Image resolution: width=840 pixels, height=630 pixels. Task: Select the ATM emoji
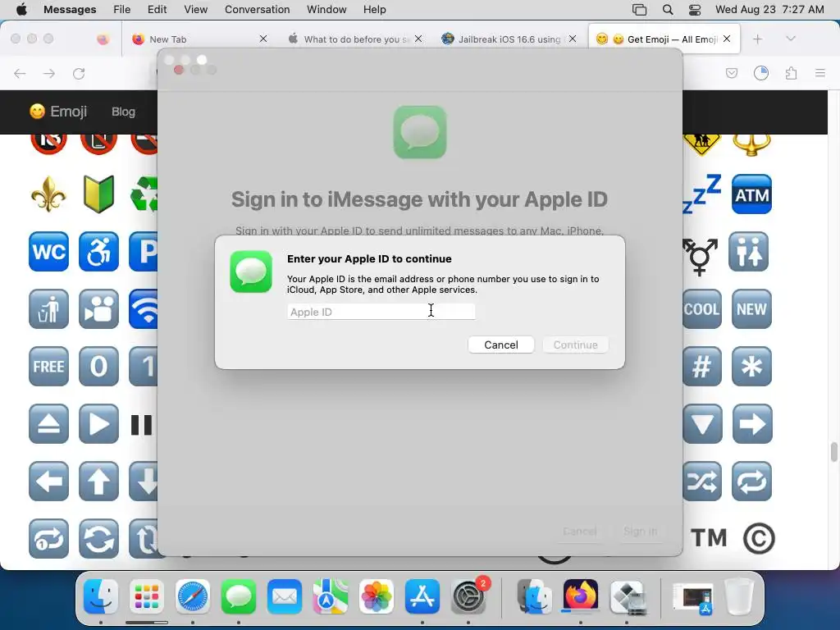tap(751, 194)
